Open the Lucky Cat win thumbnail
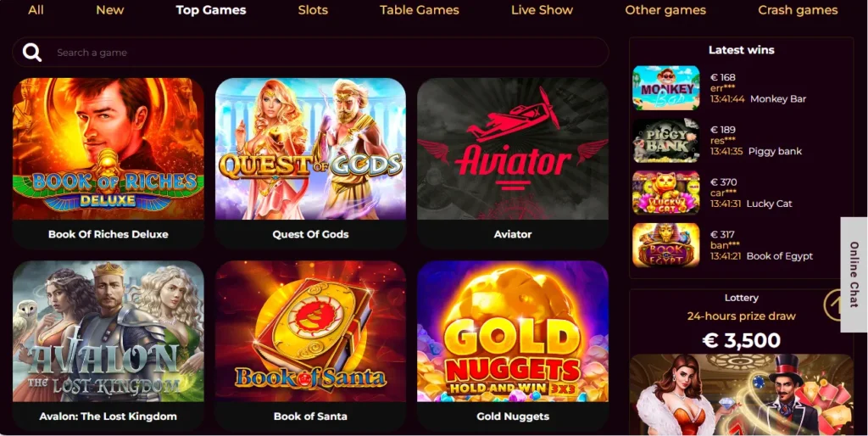The height and width of the screenshot is (436, 868). click(666, 193)
